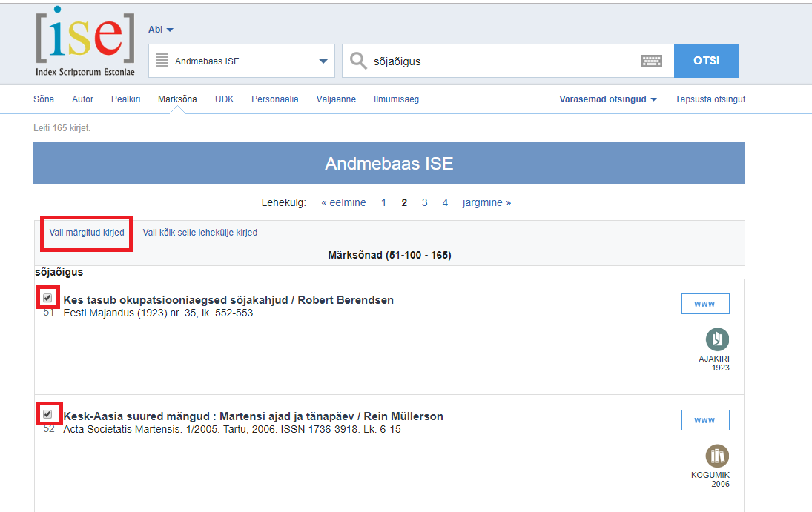812x512 pixels.
Task: Go to the järgmine next page
Action: 486,202
